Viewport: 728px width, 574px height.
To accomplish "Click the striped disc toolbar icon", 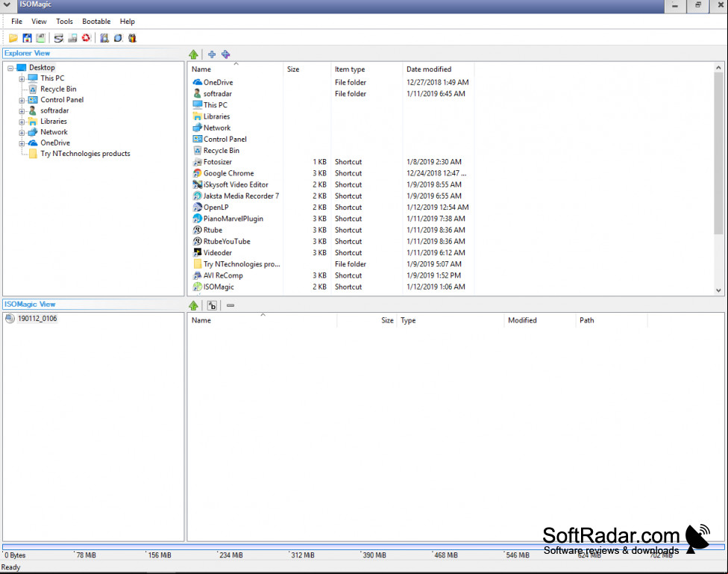I will [58, 38].
